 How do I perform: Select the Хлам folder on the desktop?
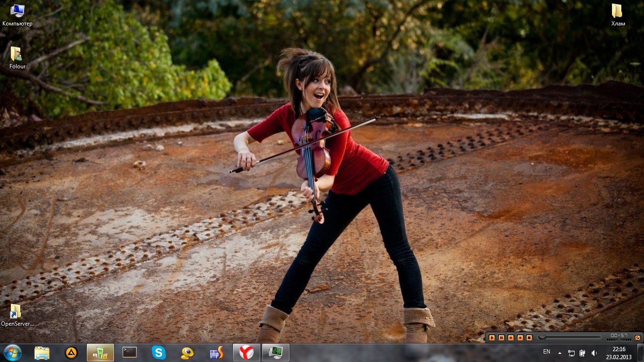[618, 14]
